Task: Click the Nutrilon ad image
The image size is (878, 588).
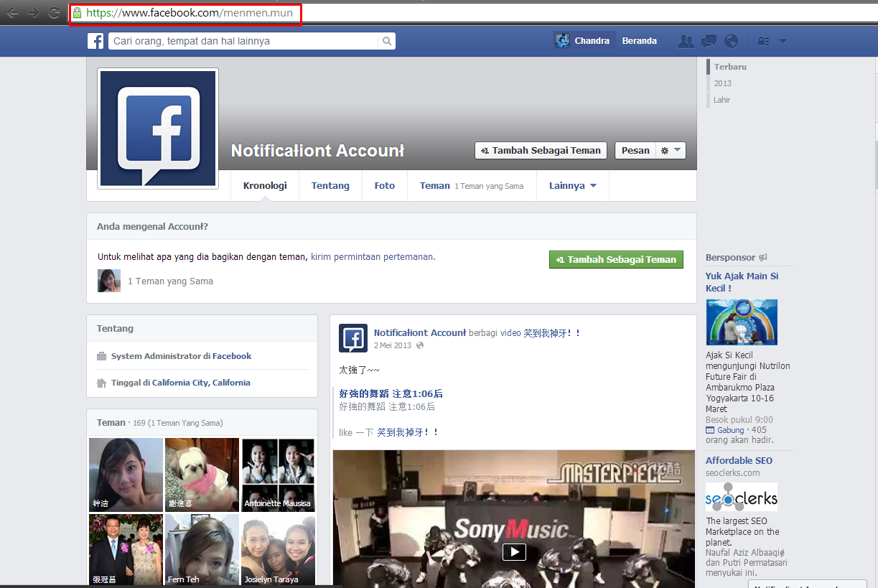Action: click(x=742, y=322)
